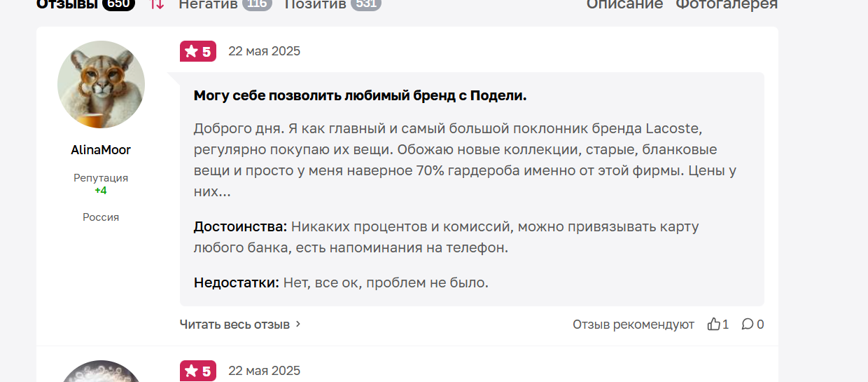Click the sort arrows icon next to Отзывы
Viewport: 868px width, 382px height.
[157, 4]
